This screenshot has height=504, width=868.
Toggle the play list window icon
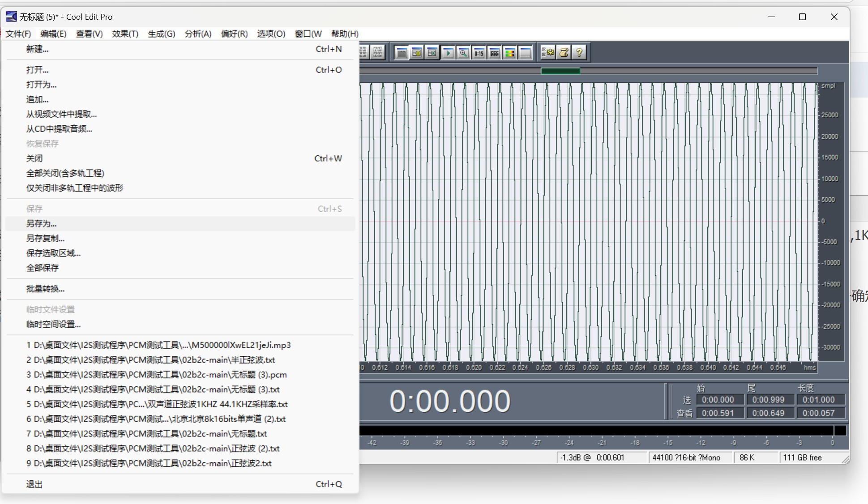click(x=432, y=53)
